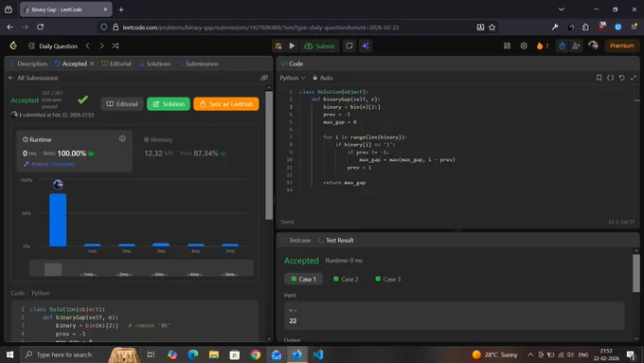Copy the submission link icon
The width and height of the screenshot is (644, 363).
(x=264, y=78)
